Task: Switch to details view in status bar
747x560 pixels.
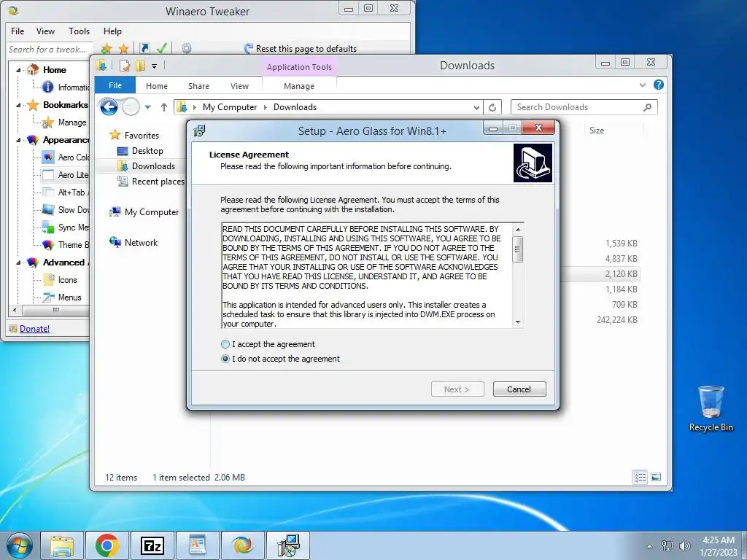Action: (640, 477)
